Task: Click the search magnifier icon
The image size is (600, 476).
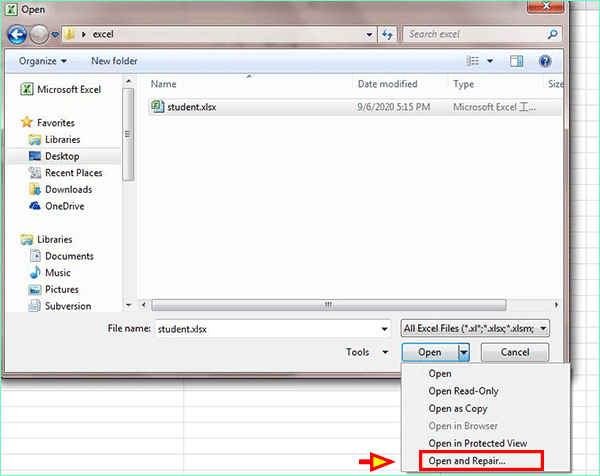Action: point(553,34)
